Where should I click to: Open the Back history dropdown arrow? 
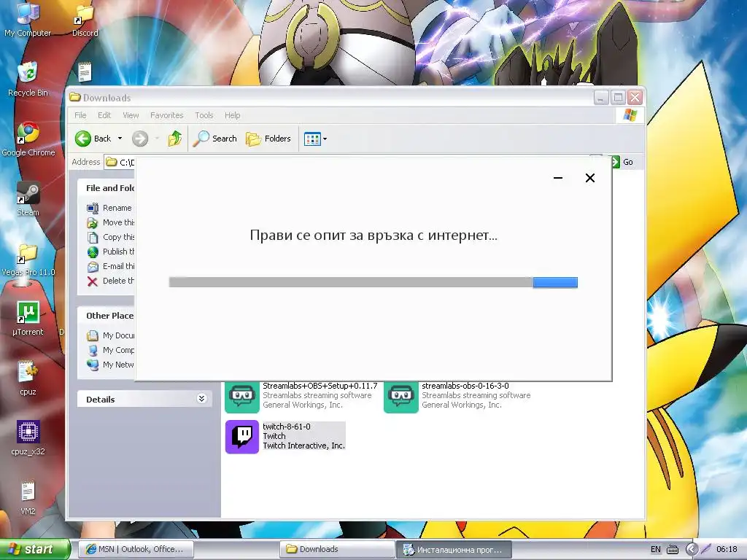(120, 139)
